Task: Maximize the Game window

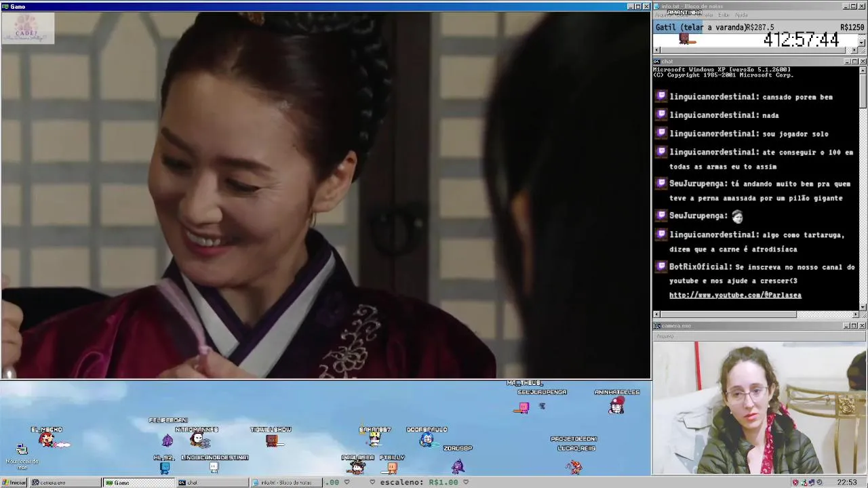Action: tap(638, 7)
